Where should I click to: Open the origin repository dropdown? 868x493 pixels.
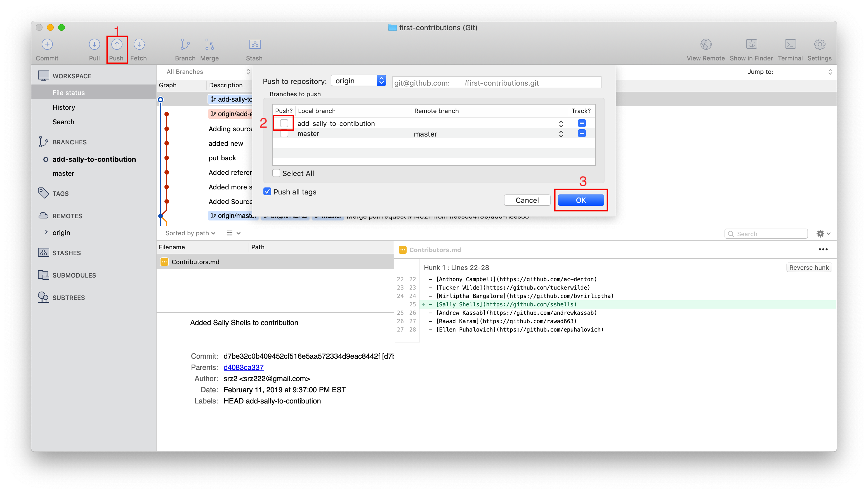358,81
